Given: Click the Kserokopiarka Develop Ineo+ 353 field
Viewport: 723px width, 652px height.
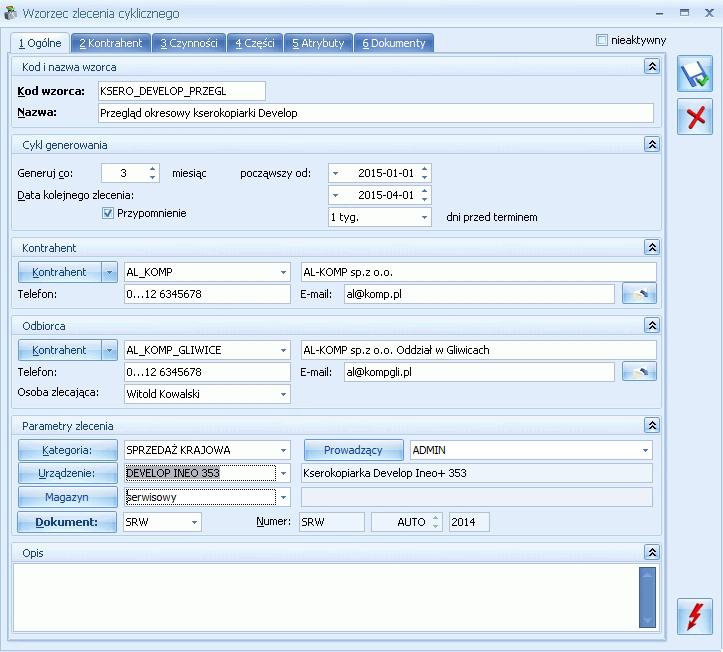Looking at the screenshot, I should point(477,473).
